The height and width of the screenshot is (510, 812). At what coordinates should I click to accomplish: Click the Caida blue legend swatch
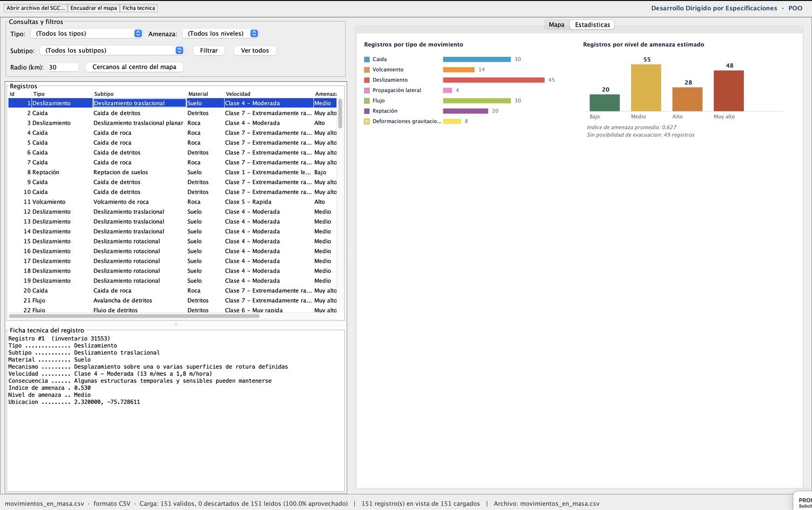pos(367,60)
